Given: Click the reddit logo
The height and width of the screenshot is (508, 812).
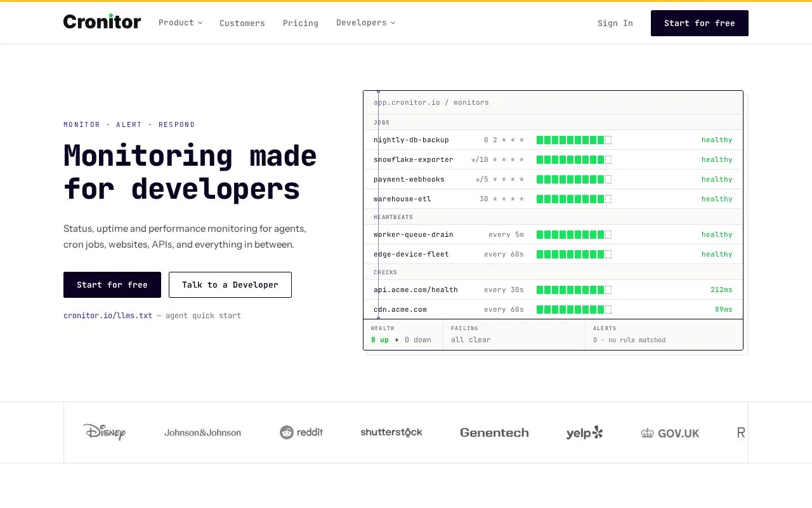Looking at the screenshot, I should coord(301,432).
